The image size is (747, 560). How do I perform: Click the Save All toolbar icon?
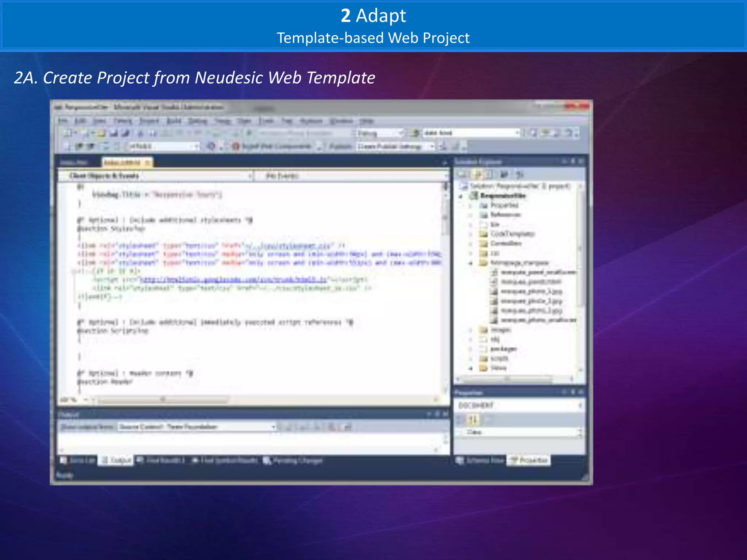tap(126, 133)
